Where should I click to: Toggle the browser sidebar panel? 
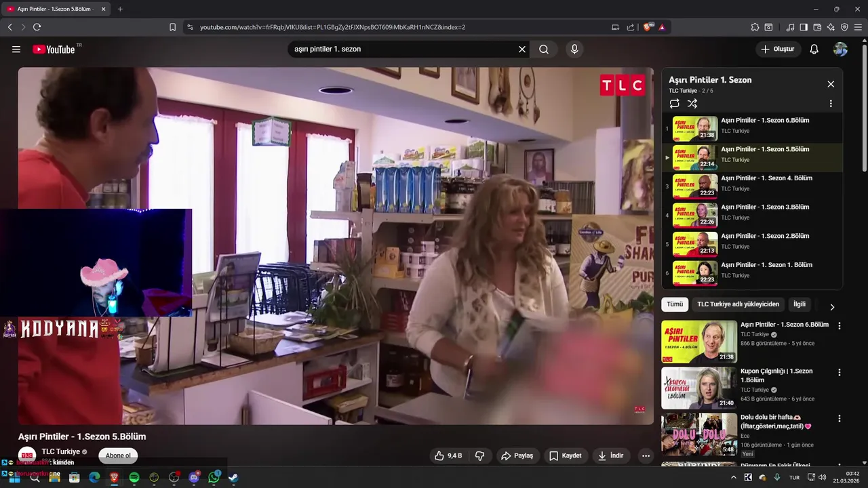[804, 27]
